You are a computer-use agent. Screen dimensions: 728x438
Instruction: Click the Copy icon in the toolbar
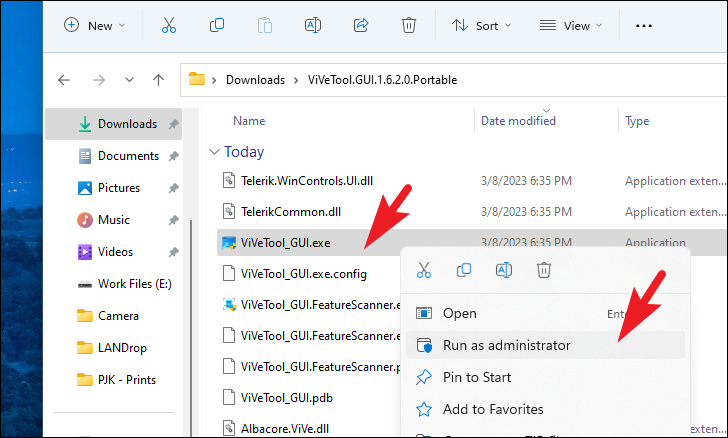pos(217,25)
